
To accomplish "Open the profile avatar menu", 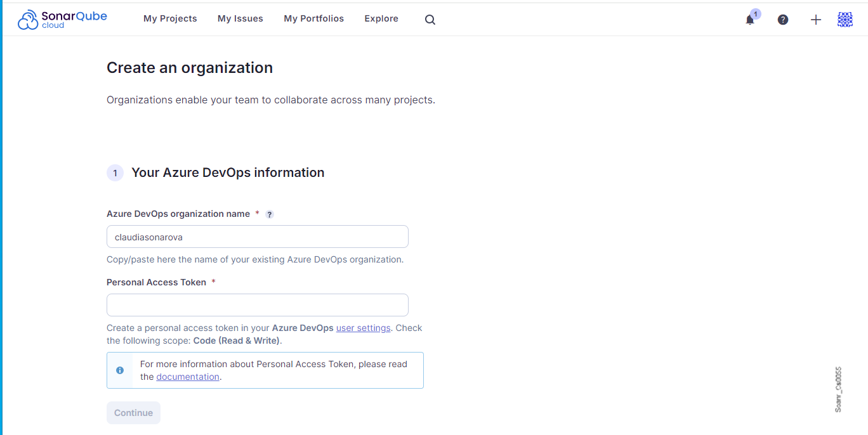I will coord(845,20).
